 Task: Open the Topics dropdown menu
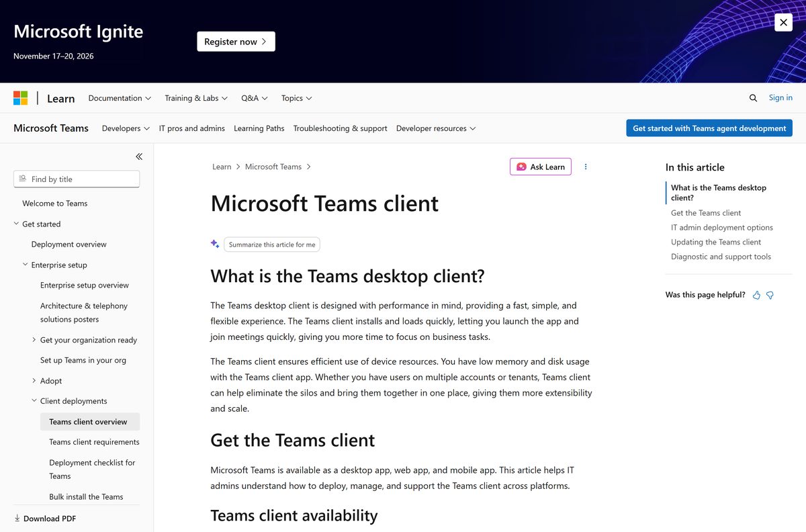[297, 98]
